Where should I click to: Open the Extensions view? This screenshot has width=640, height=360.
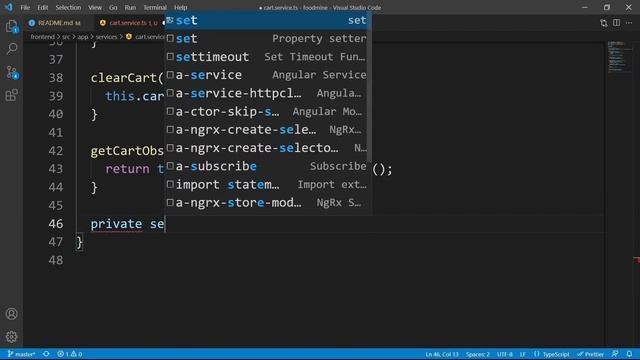click(11, 95)
